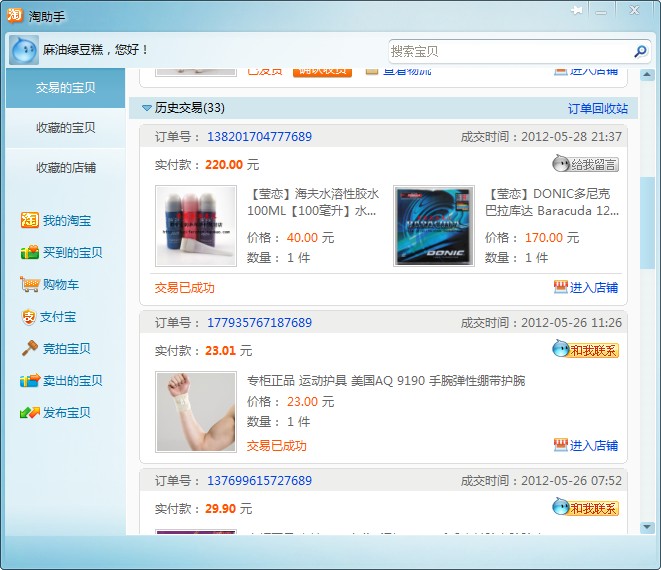Click 成交时间 2012-05-26 11:26
The width and height of the screenshot is (661, 570).
click(541, 323)
